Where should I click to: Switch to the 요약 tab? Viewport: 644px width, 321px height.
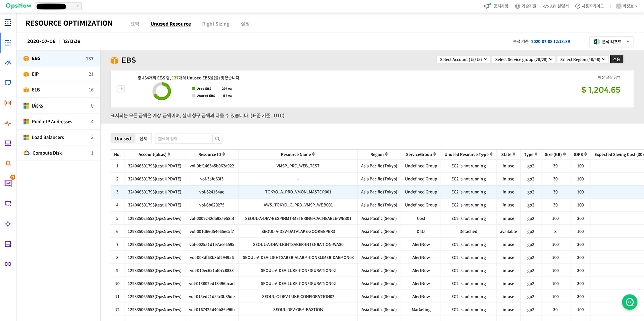click(x=135, y=24)
